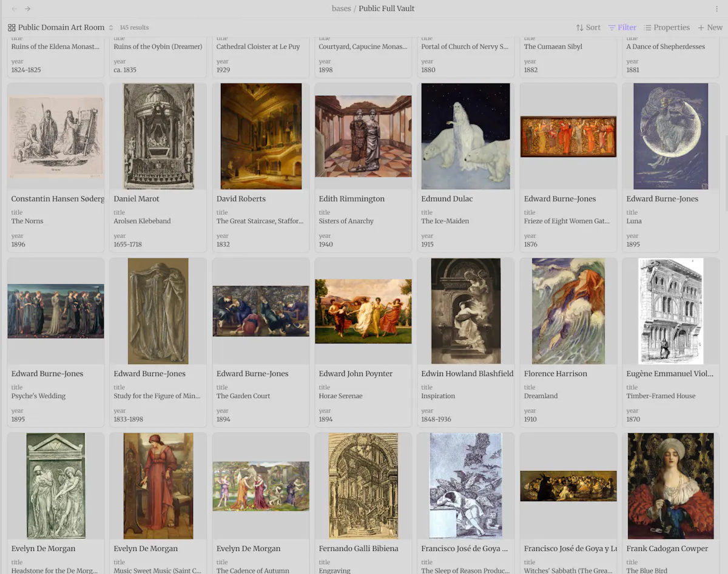Open Psyche's Wedding thumbnail

point(56,311)
